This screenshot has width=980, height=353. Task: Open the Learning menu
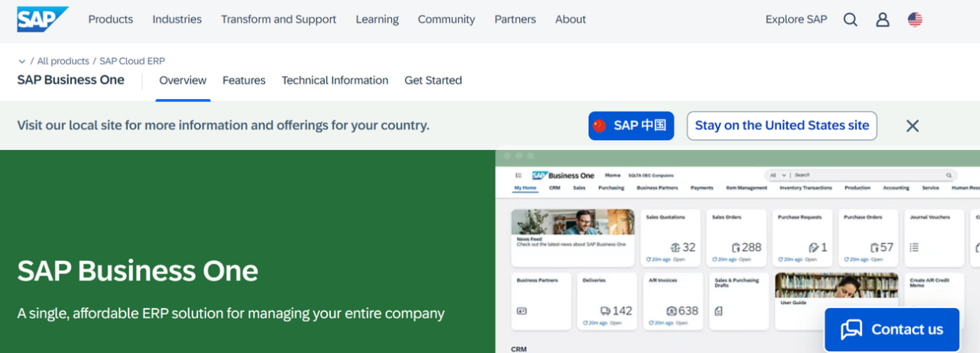coord(377,19)
